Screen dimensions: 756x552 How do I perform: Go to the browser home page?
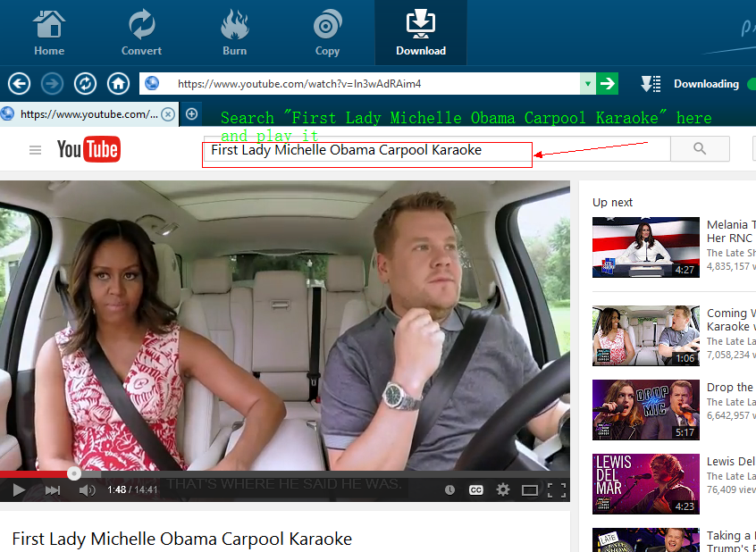point(118,83)
